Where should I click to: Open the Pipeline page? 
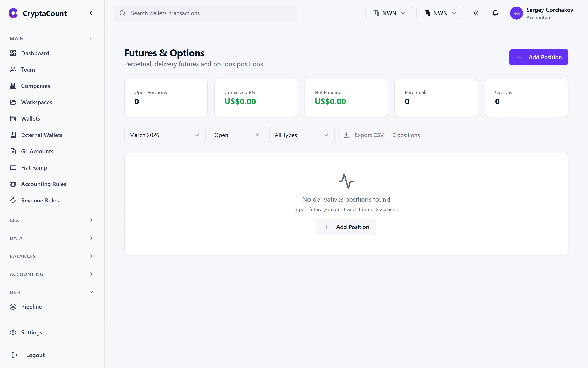(x=32, y=307)
